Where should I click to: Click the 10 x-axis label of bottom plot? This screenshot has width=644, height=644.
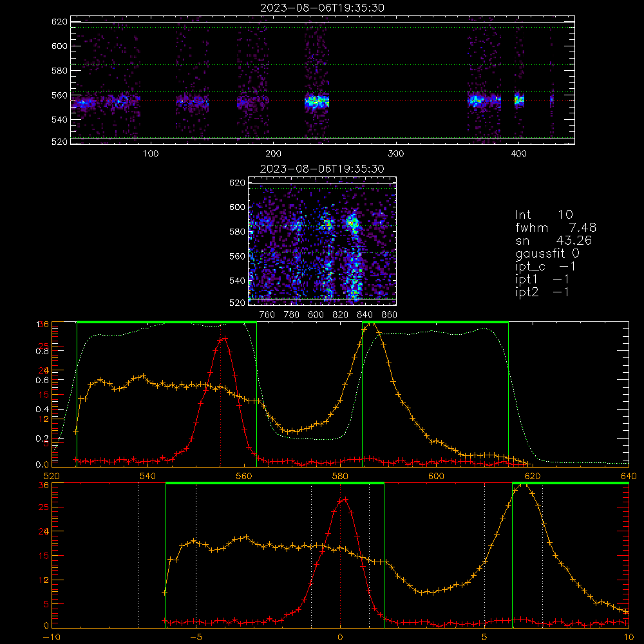[629, 638]
